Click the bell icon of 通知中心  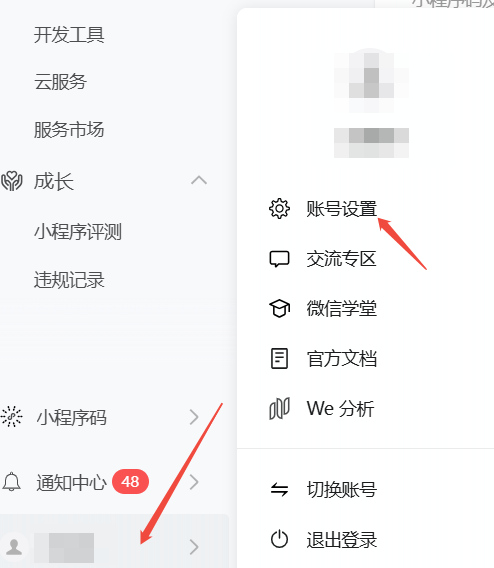(x=12, y=482)
